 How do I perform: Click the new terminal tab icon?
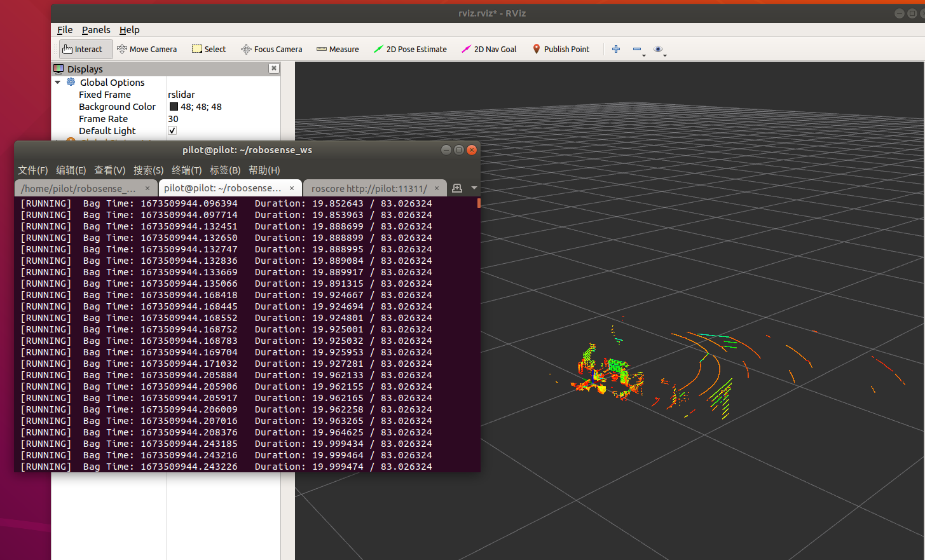[457, 188]
